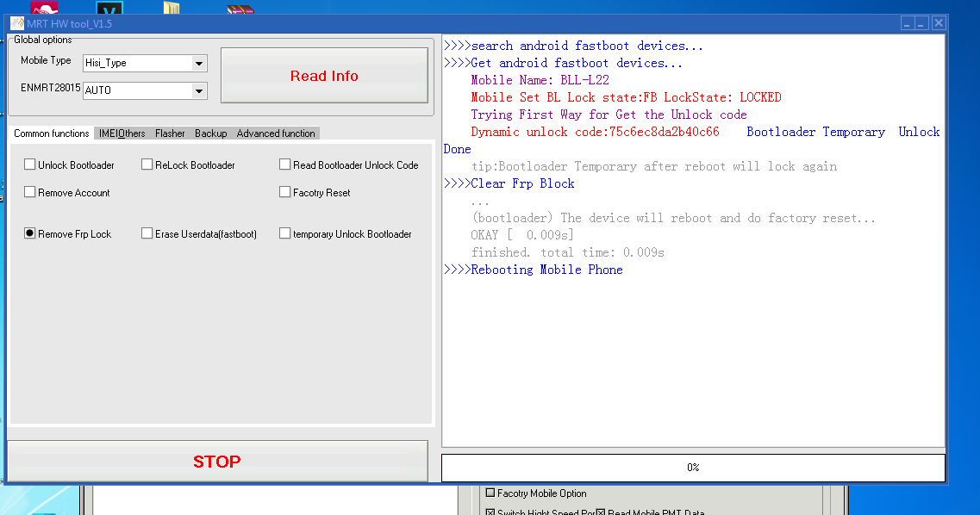Viewport: 980px width, 515px height.
Task: Open the pink desktop shortcut icon
Action: (x=44, y=8)
